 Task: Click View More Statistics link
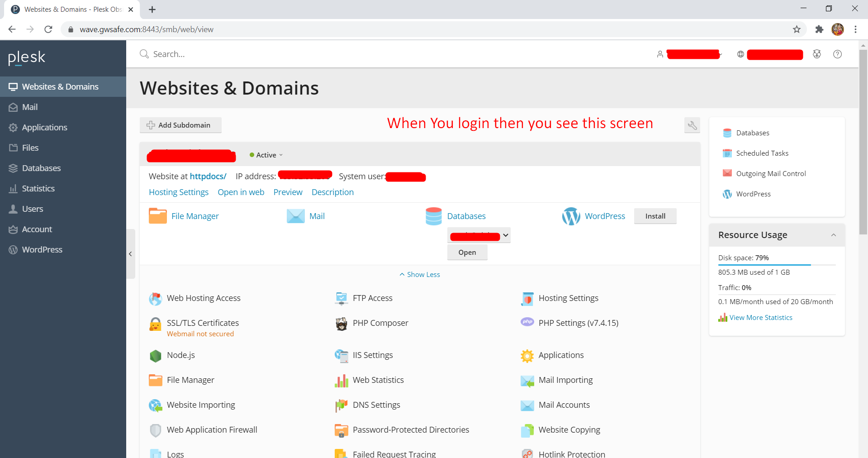click(761, 318)
